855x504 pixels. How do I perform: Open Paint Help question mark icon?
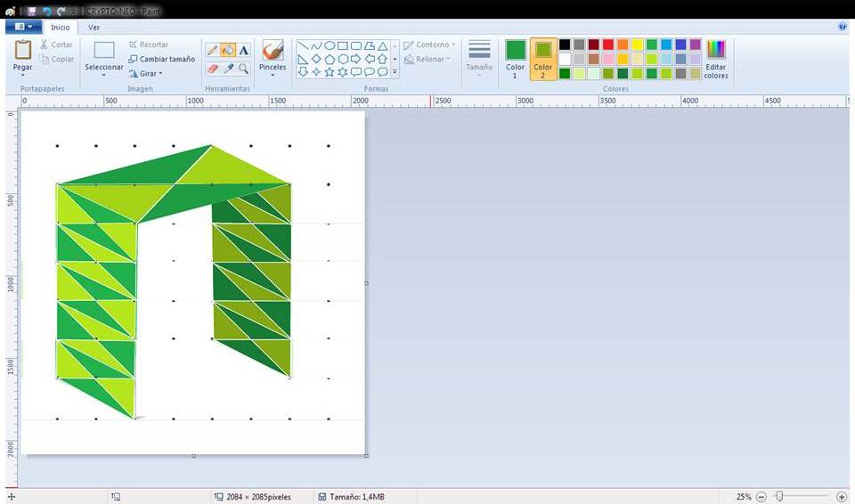click(x=843, y=27)
